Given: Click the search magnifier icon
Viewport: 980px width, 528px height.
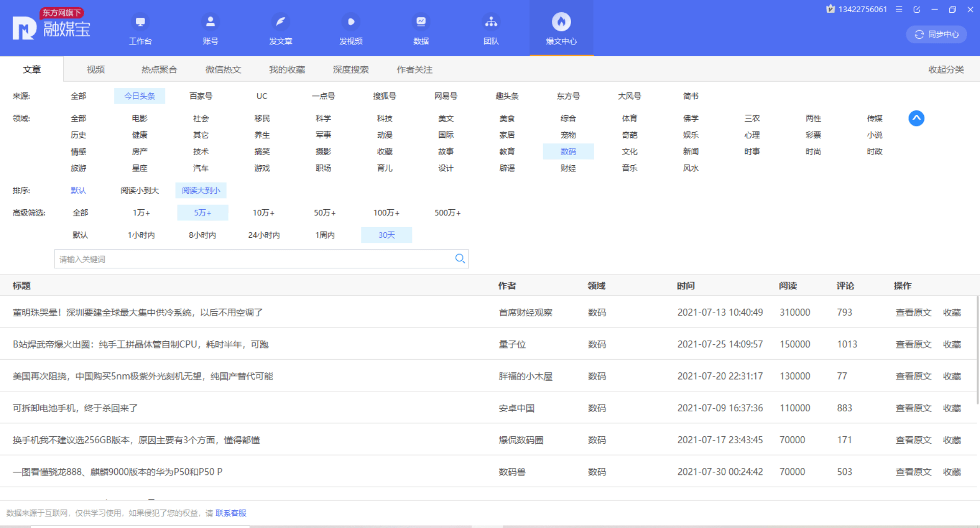Looking at the screenshot, I should 460,259.
